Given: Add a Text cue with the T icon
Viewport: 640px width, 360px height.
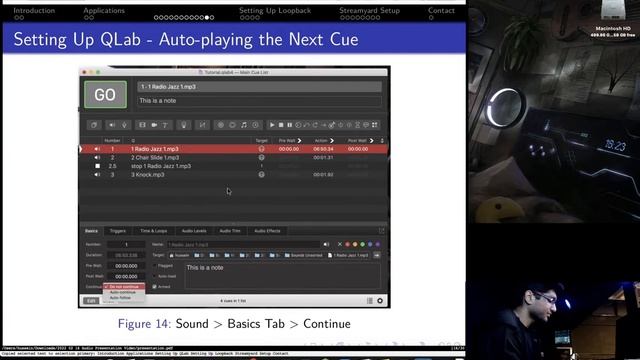Looking at the screenshot, I should (x=165, y=125).
